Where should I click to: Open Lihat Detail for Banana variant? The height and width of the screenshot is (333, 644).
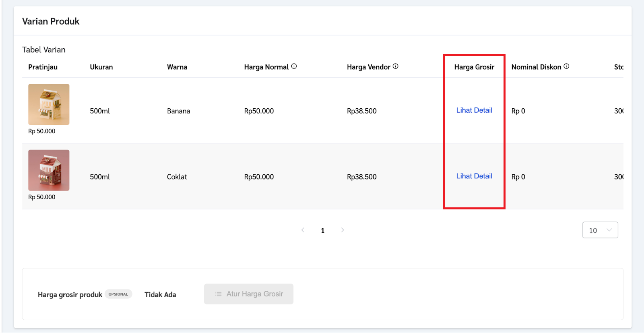474,110
